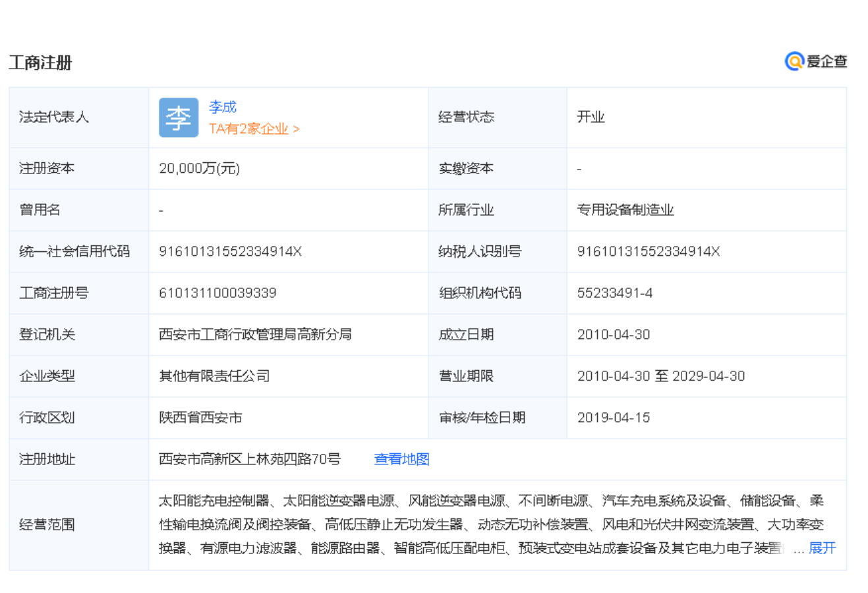Click business registration number 610131100039339
Viewport: 868px width, 593px height.
[x=217, y=293]
